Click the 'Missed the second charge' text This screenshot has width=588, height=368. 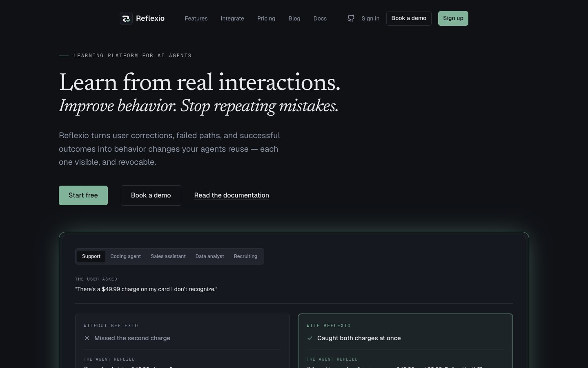click(132, 338)
